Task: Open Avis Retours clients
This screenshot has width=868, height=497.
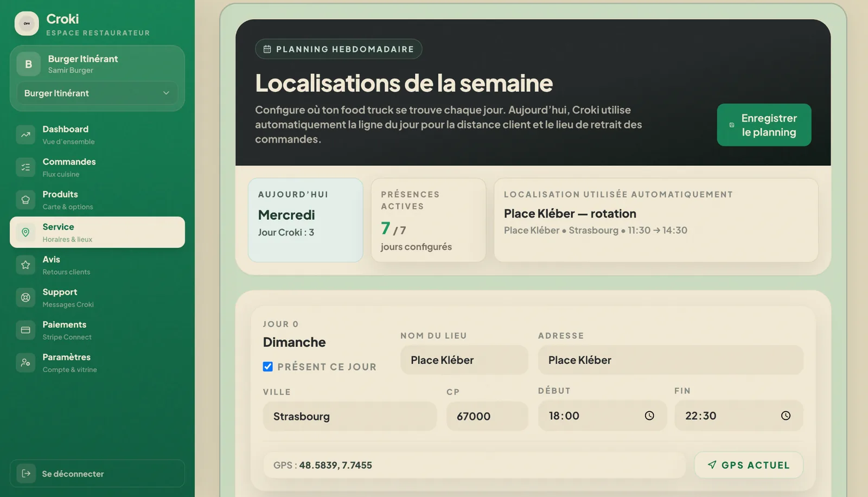Action: [x=97, y=265]
